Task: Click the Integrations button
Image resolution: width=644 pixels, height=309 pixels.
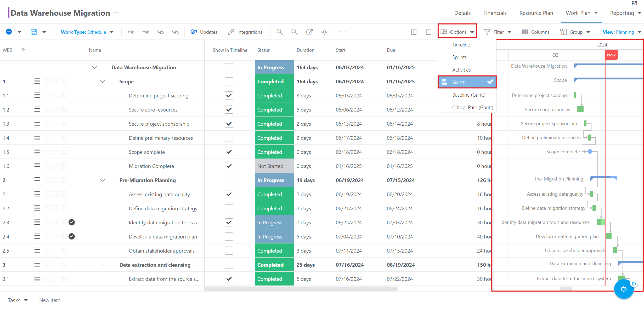Action: tap(245, 32)
